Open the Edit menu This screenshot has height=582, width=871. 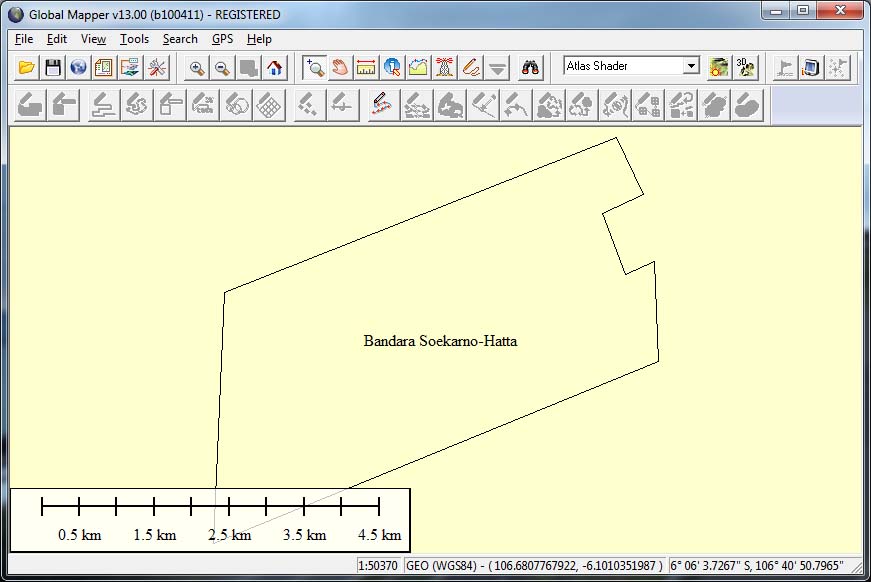[57, 39]
